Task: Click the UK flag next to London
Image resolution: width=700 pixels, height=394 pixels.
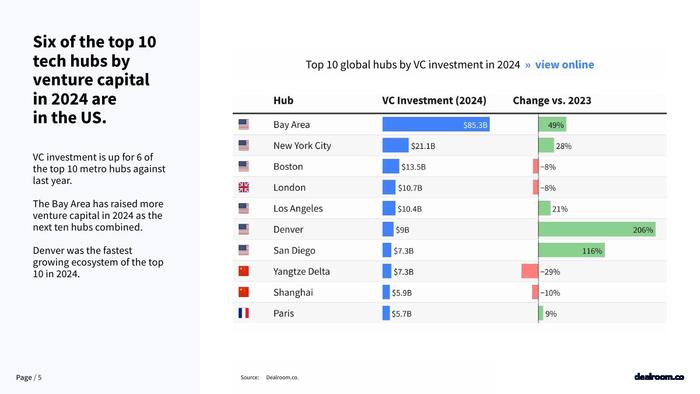Action: (243, 187)
